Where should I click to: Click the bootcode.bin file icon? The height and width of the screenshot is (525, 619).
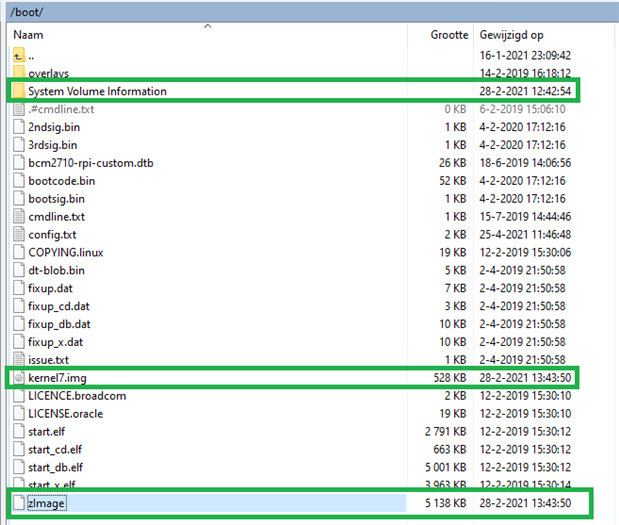click(x=18, y=181)
